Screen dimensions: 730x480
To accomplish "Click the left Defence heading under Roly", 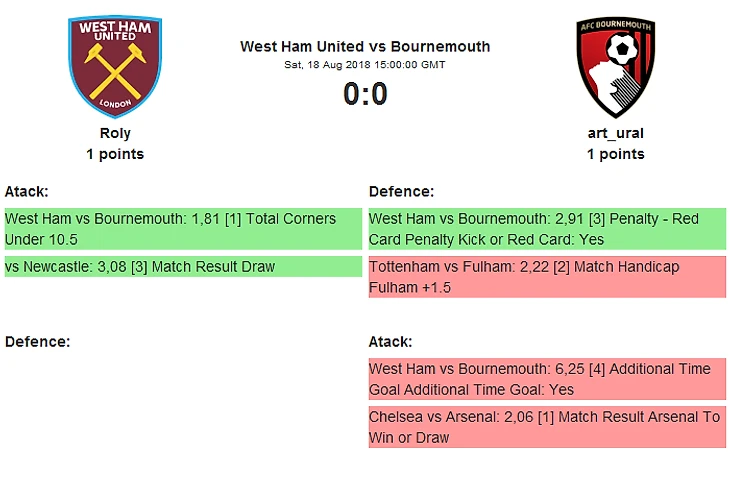I will (x=37, y=342).
